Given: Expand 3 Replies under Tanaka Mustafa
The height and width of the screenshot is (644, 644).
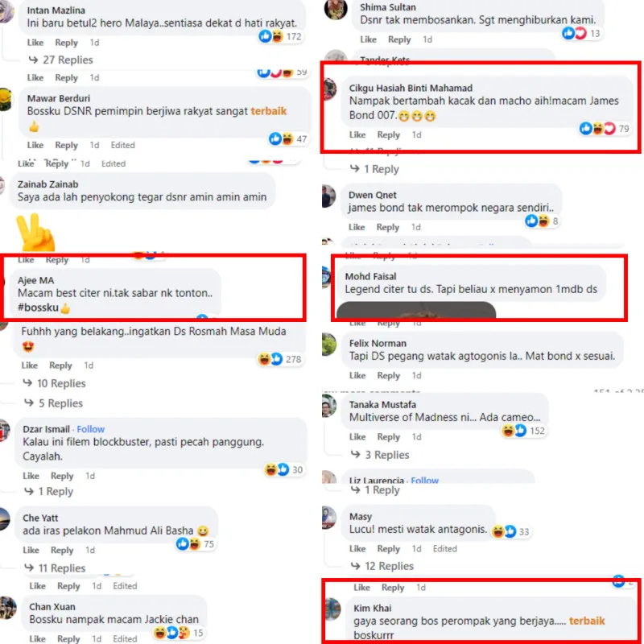Looking at the screenshot, I should [x=380, y=455].
